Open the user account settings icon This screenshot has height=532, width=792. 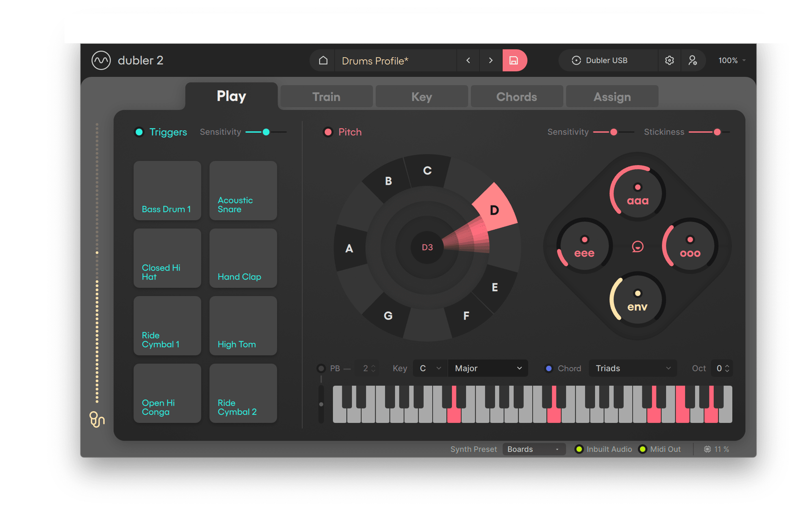692,60
